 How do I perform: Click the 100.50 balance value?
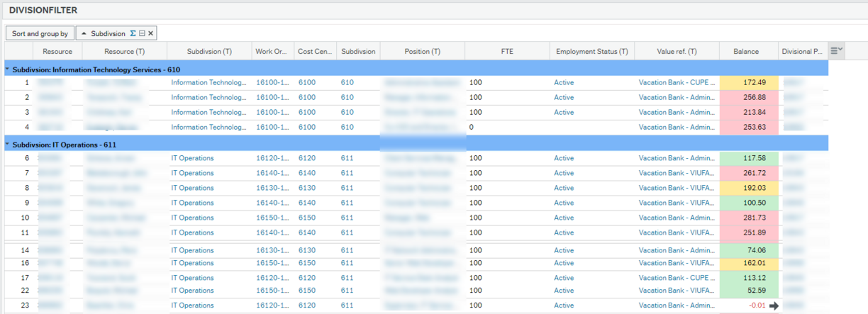[754, 203]
